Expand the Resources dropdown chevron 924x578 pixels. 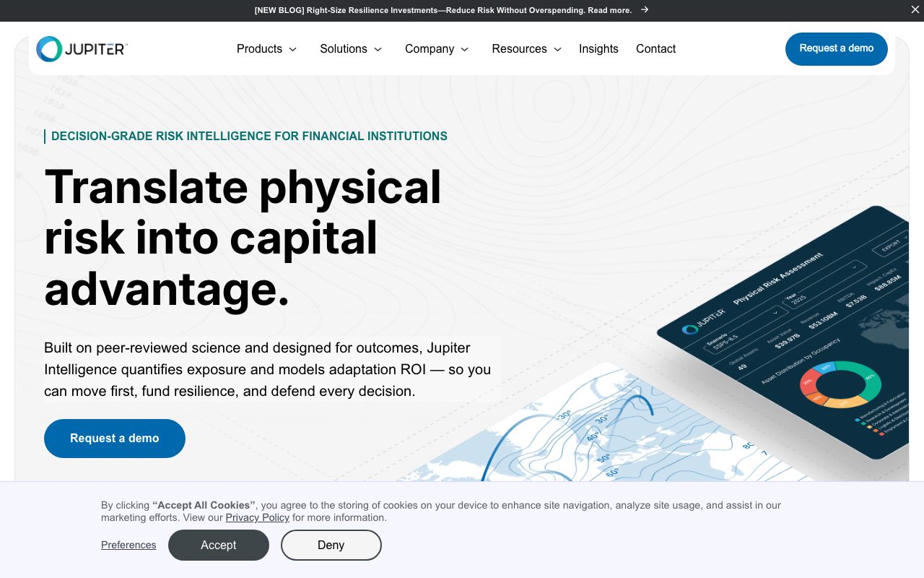tap(557, 49)
